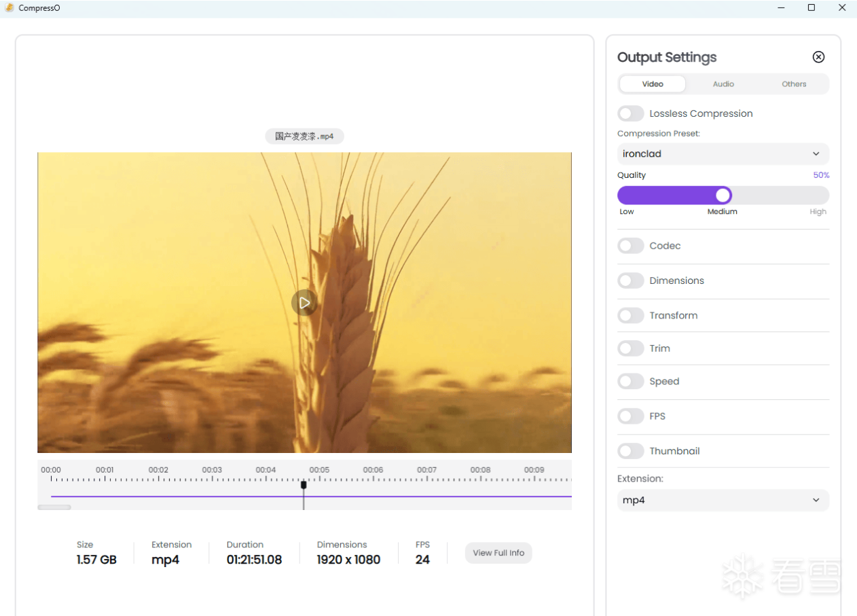Turn on the Transform toggle
The height and width of the screenshot is (616, 857).
pos(631,315)
